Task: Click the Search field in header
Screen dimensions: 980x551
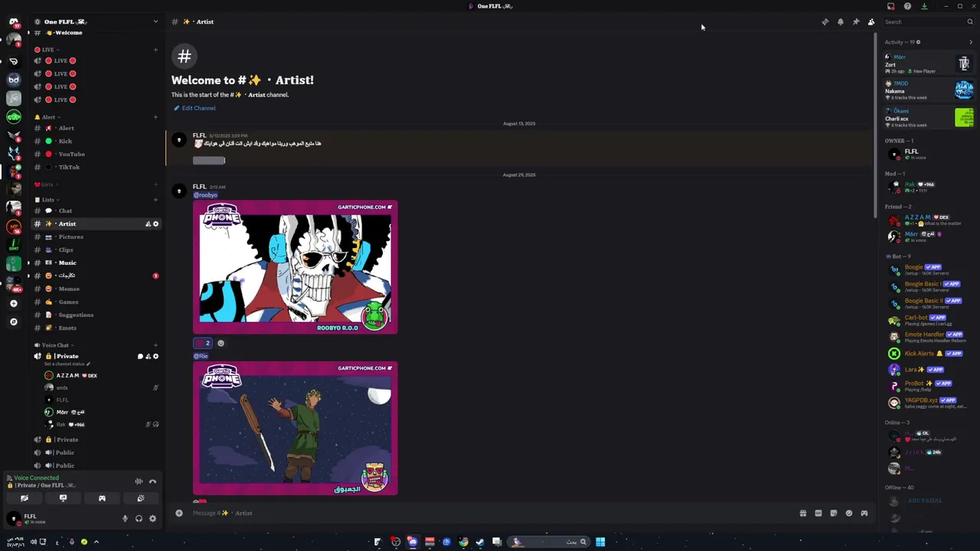Action: [x=928, y=22]
